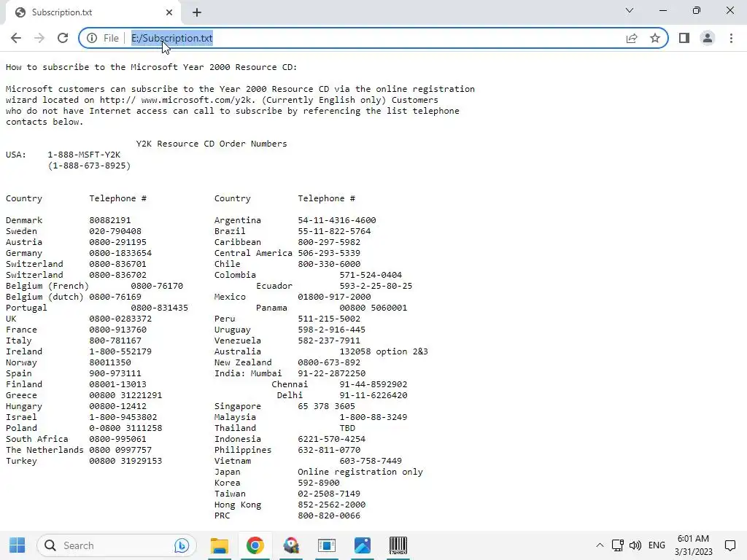Screen dimensions: 747x560
Task: Click the PRC number '800-820-0066'
Action: tap(329, 516)
